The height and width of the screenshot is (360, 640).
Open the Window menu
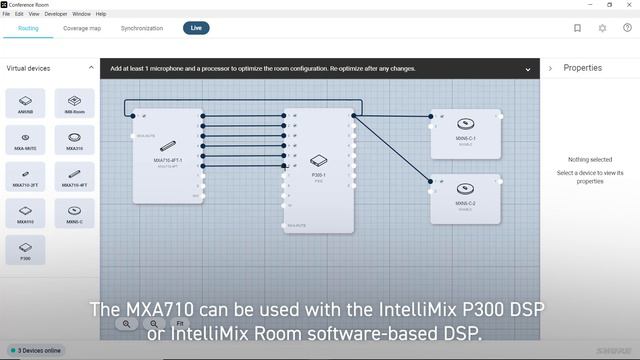82,14
